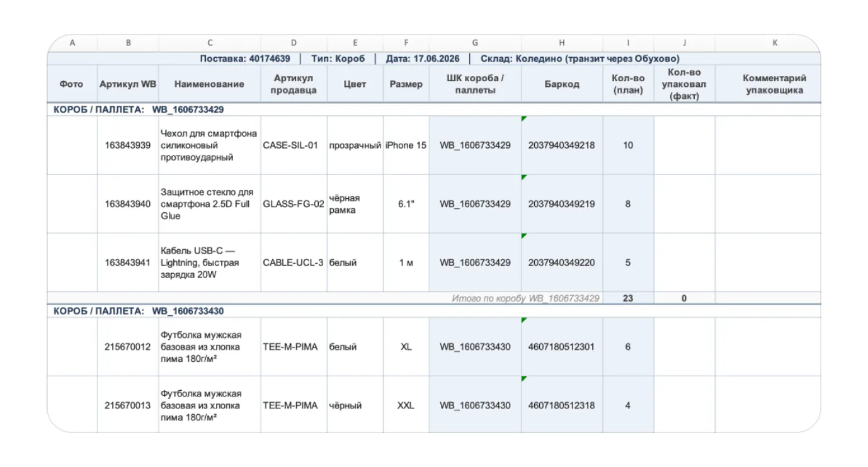The height and width of the screenshot is (467, 868).
Task: Click 'Итого по коробу WB_1606733429' subtotal label
Action: click(525, 298)
